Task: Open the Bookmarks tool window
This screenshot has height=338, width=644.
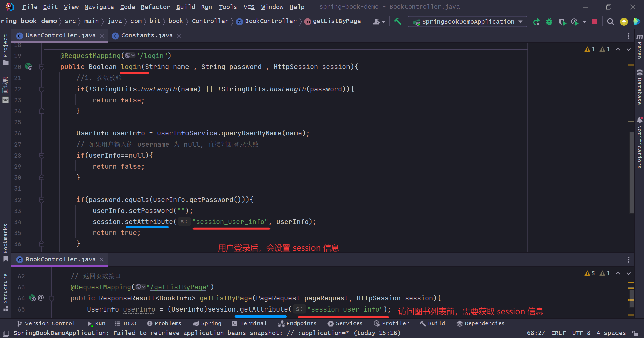Action: [5, 243]
